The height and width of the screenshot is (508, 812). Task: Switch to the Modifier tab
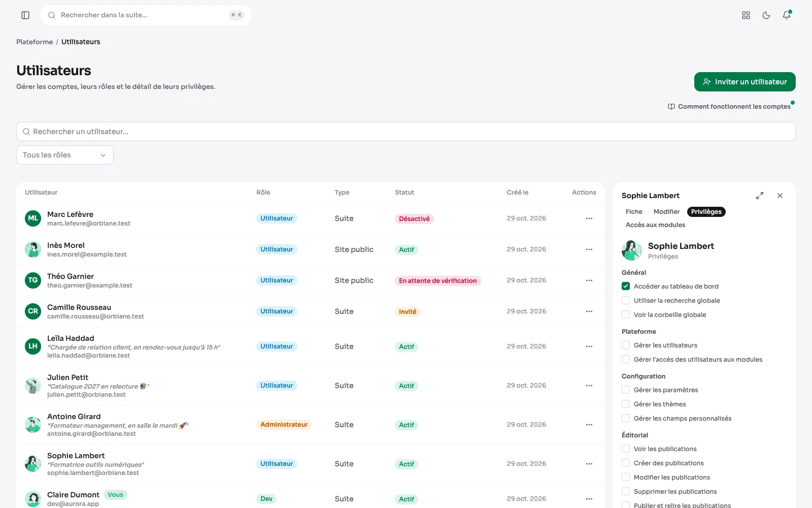click(666, 212)
